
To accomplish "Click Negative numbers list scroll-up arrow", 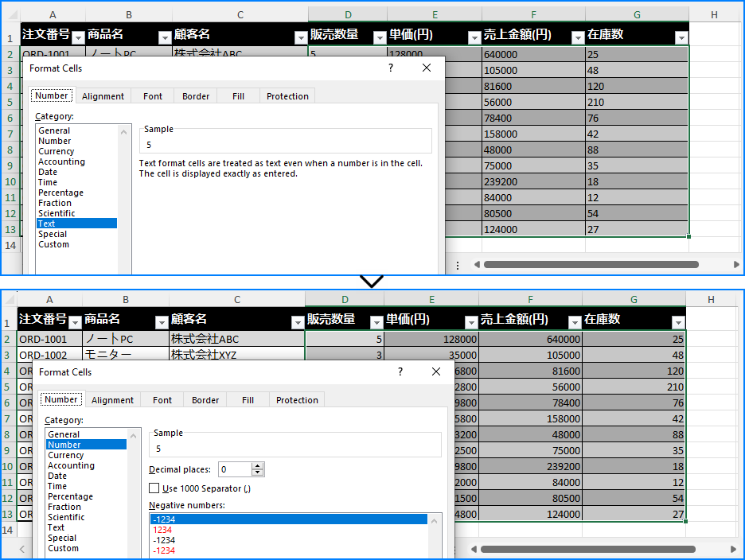I will (434, 521).
